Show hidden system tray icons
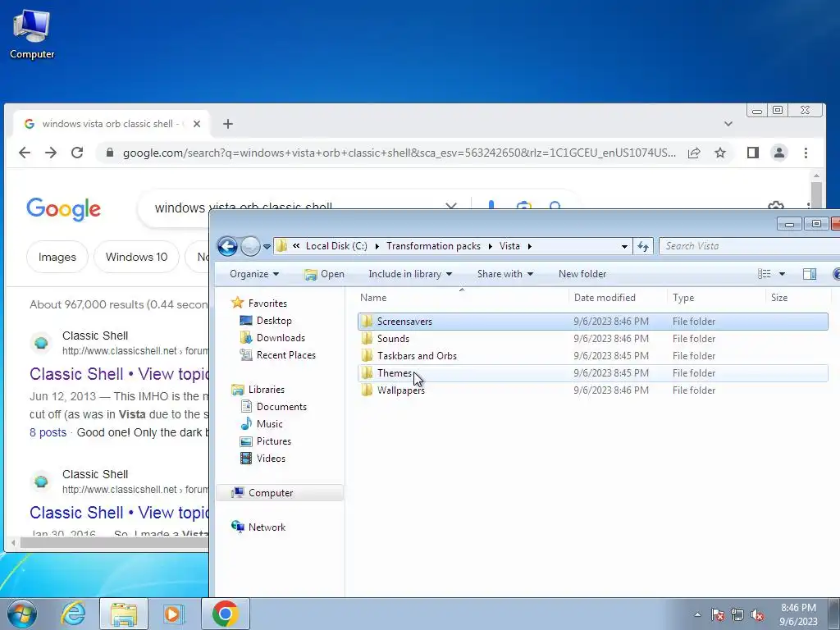Viewport: 840px width, 630px height. pos(697,614)
